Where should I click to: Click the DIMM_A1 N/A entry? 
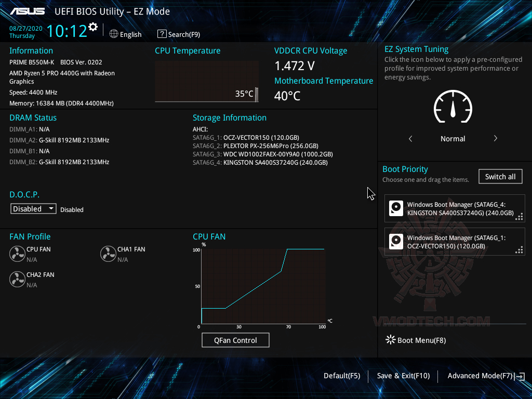(x=30, y=129)
